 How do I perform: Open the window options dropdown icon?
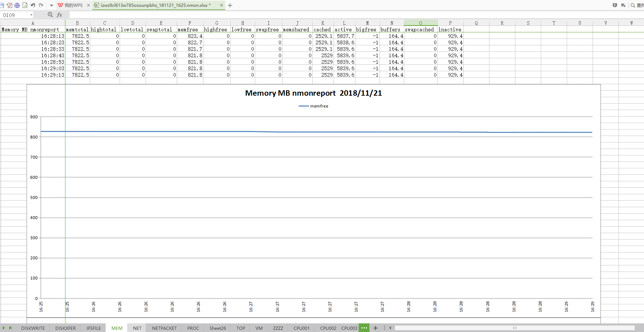tap(623, 5)
